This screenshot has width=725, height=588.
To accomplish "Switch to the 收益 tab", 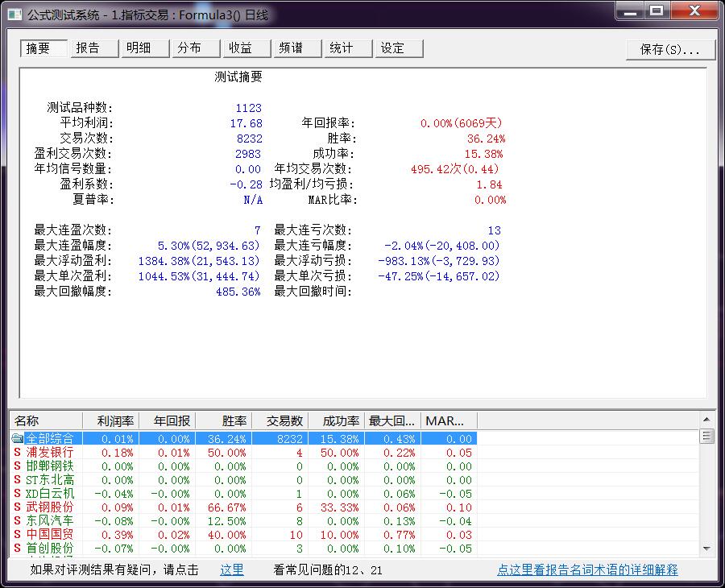I will coord(247,48).
